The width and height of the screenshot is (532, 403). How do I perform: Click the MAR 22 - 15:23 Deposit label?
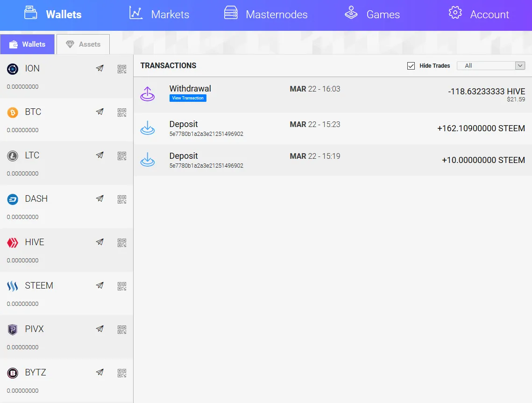[184, 124]
